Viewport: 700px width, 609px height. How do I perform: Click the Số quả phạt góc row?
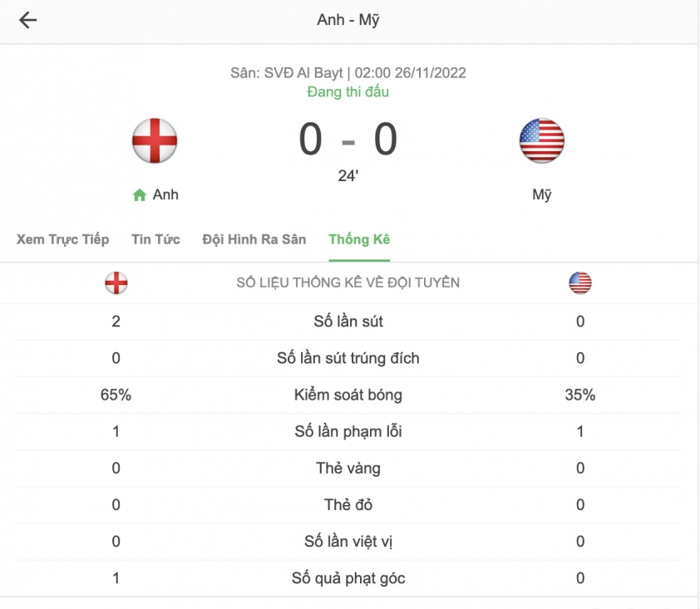348,578
